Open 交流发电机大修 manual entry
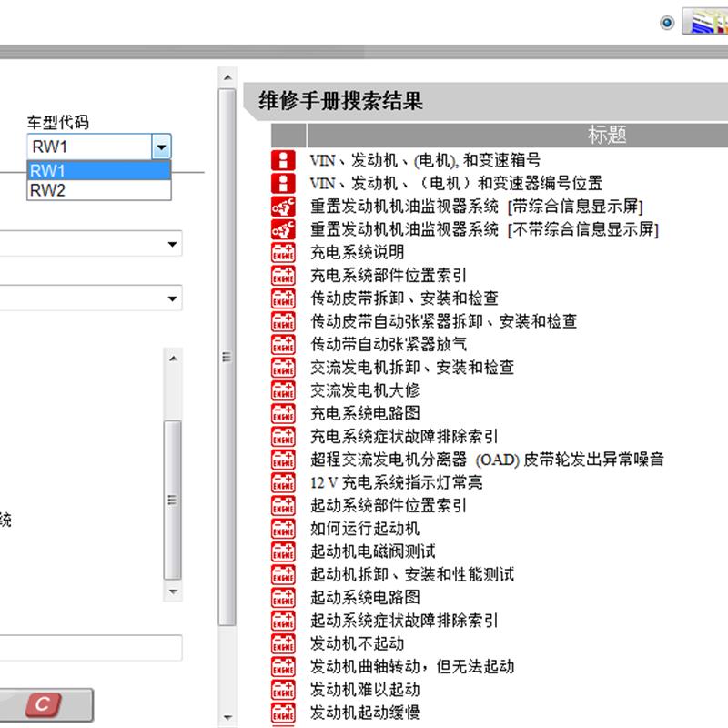The height and width of the screenshot is (728, 728). pyautogui.click(x=365, y=390)
